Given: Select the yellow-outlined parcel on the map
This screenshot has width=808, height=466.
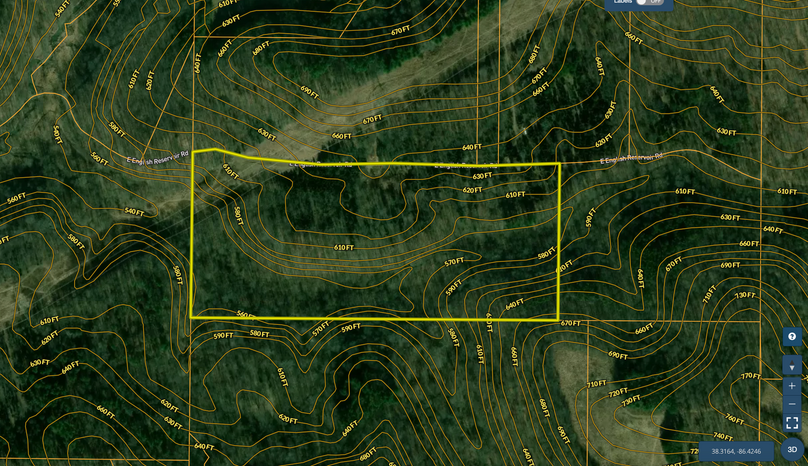Looking at the screenshot, I should coord(375,237).
